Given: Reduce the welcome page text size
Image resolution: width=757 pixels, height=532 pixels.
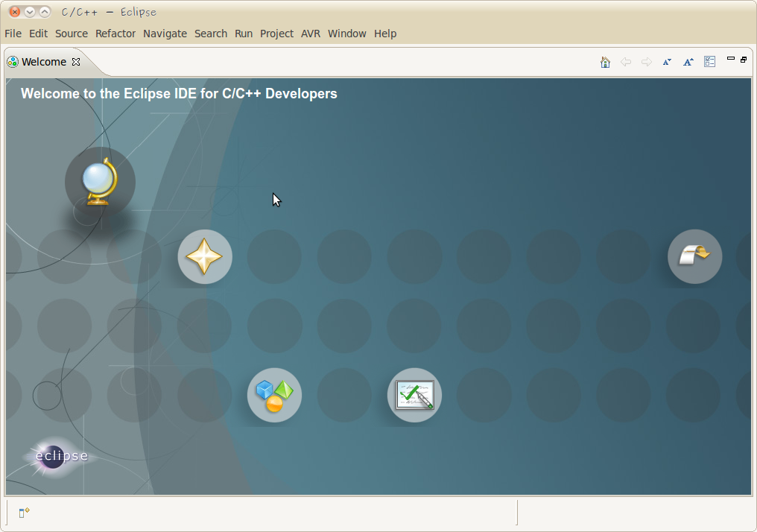Looking at the screenshot, I should point(667,62).
